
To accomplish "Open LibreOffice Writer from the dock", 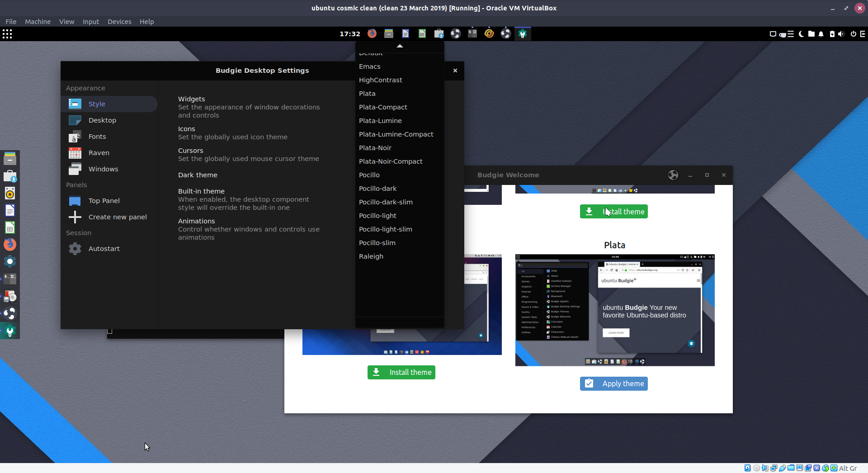I will 10,210.
